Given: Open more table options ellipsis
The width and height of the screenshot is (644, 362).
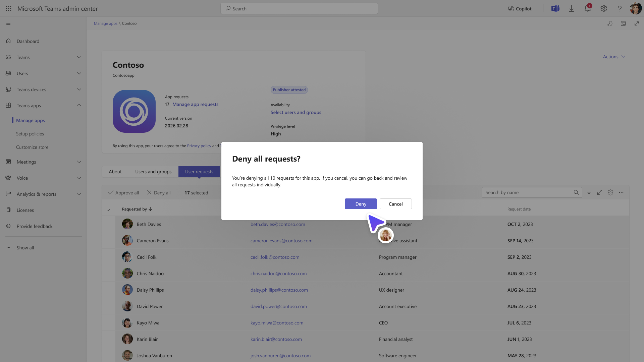Looking at the screenshot, I should (x=621, y=192).
